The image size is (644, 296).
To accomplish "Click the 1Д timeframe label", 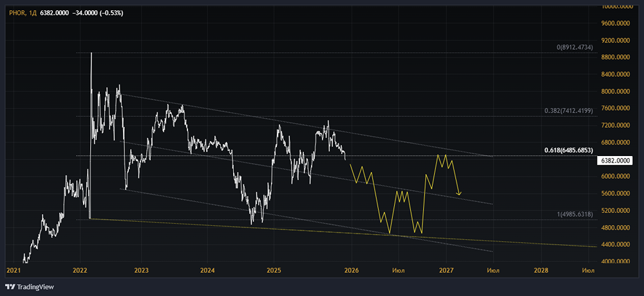I will click(x=33, y=13).
